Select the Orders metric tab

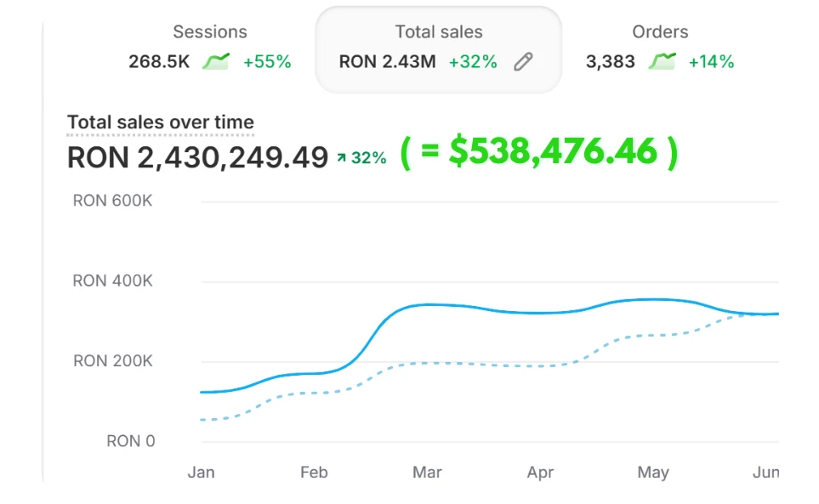click(660, 48)
